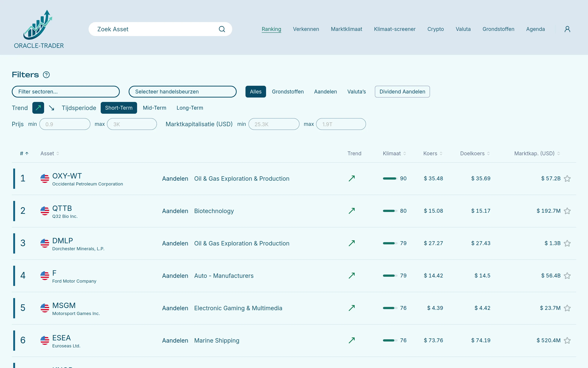This screenshot has width=588, height=368.
Task: Sort the table by Doelkoers
Action: 475,154
